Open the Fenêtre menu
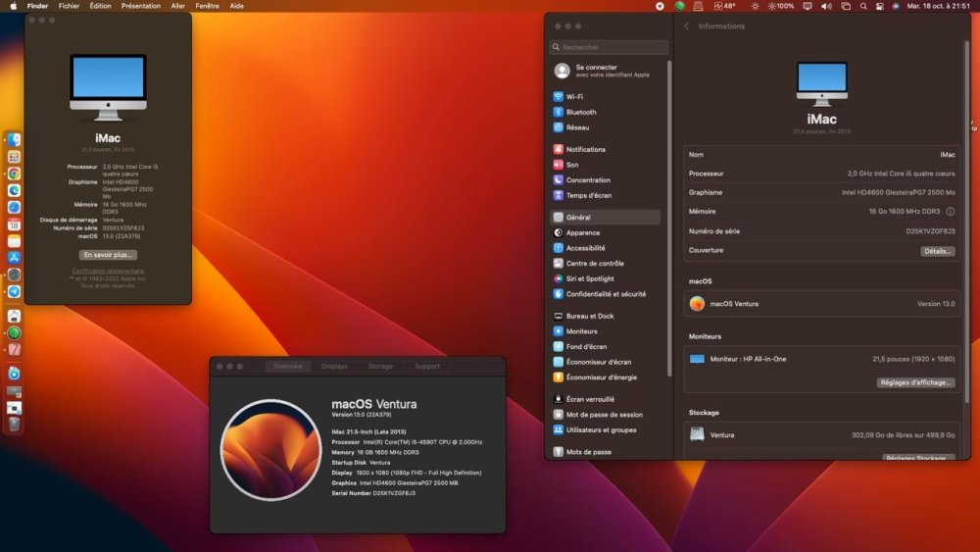Image resolution: width=980 pixels, height=552 pixels. tap(207, 6)
